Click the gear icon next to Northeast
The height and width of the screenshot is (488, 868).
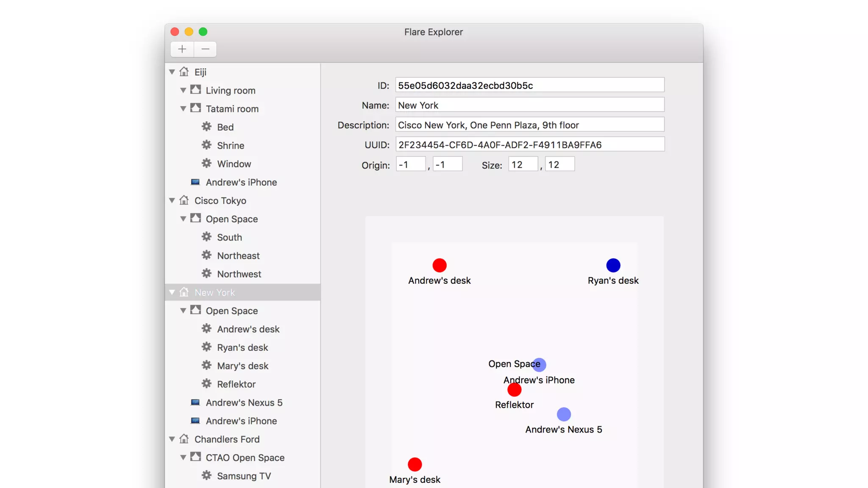[x=206, y=255]
